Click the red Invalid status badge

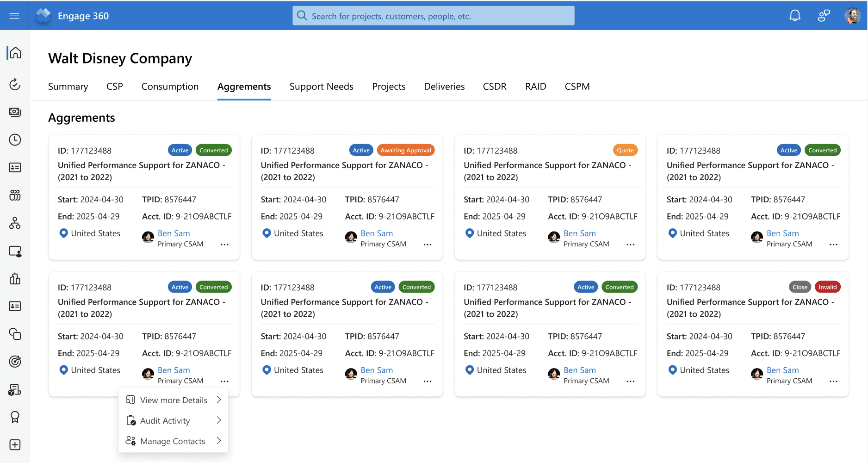pyautogui.click(x=827, y=287)
